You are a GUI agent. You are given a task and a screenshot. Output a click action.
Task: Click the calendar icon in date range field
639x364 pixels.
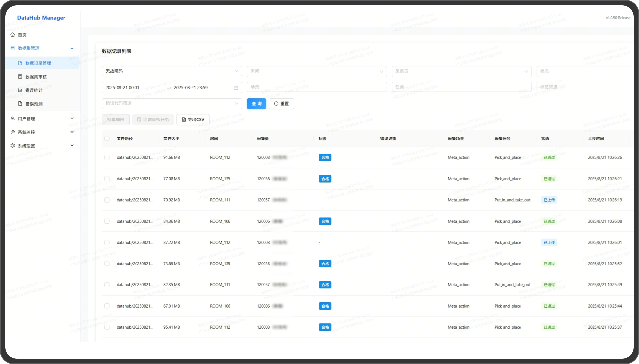pyautogui.click(x=236, y=88)
